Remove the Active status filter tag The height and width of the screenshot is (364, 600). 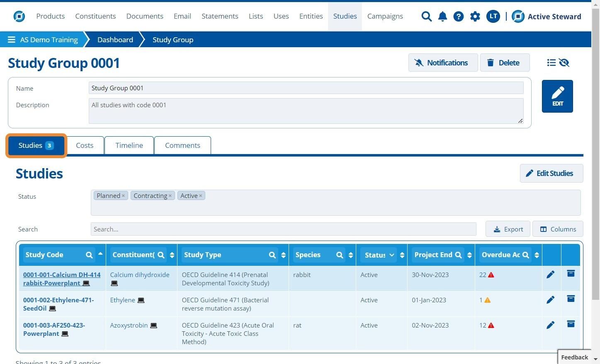point(201,196)
